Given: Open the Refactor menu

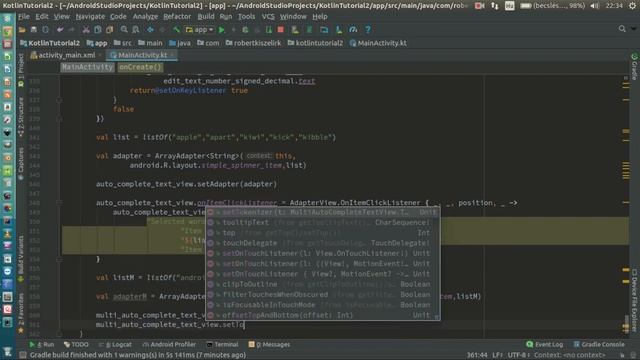Looking at the screenshot, I should [177, 16].
